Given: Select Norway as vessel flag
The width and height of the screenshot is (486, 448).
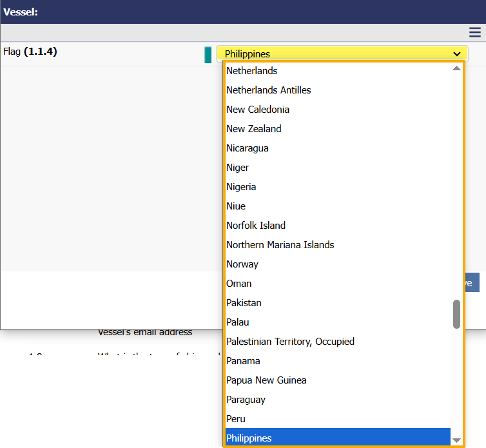Looking at the screenshot, I should pyautogui.click(x=242, y=264).
